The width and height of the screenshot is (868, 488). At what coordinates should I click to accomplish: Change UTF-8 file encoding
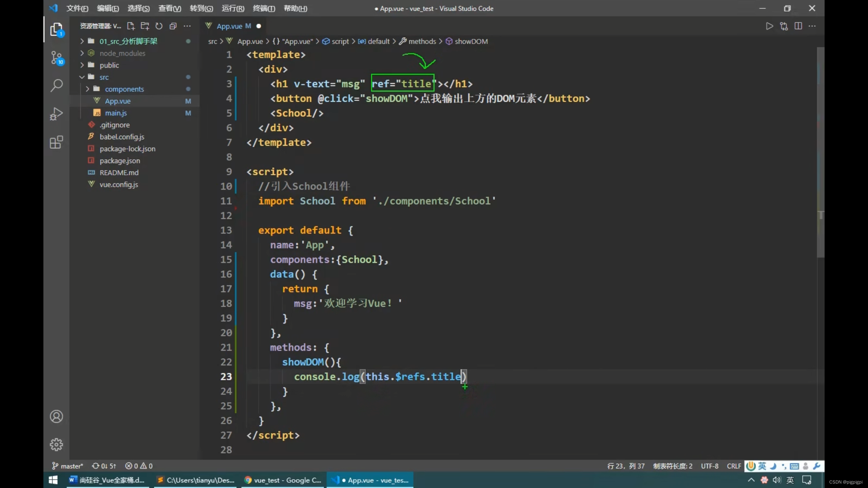(710, 466)
